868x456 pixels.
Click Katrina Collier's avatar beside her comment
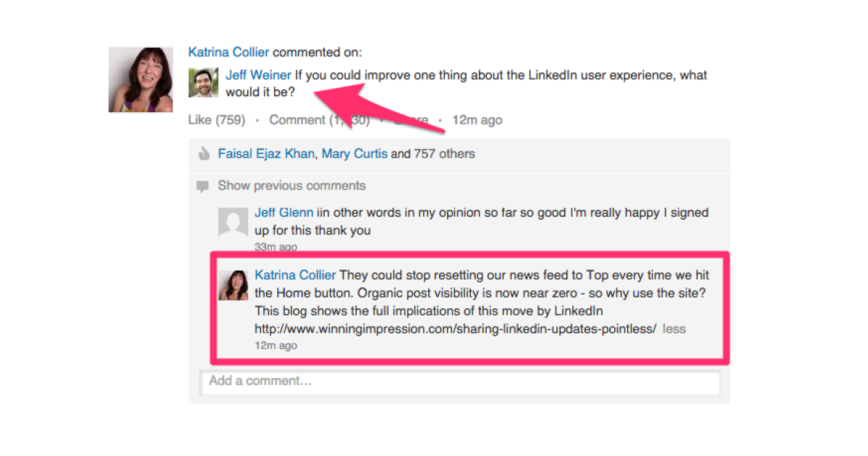point(234,285)
